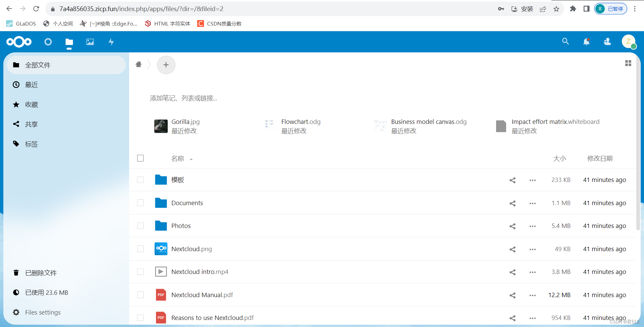Open 共享 shares in sidebar

(x=66, y=124)
